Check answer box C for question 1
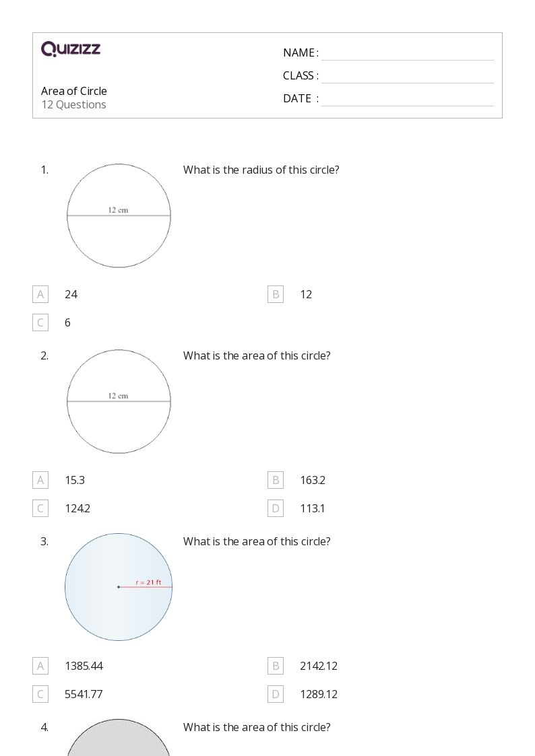Viewport: 535px width, 756px height. tap(40, 322)
